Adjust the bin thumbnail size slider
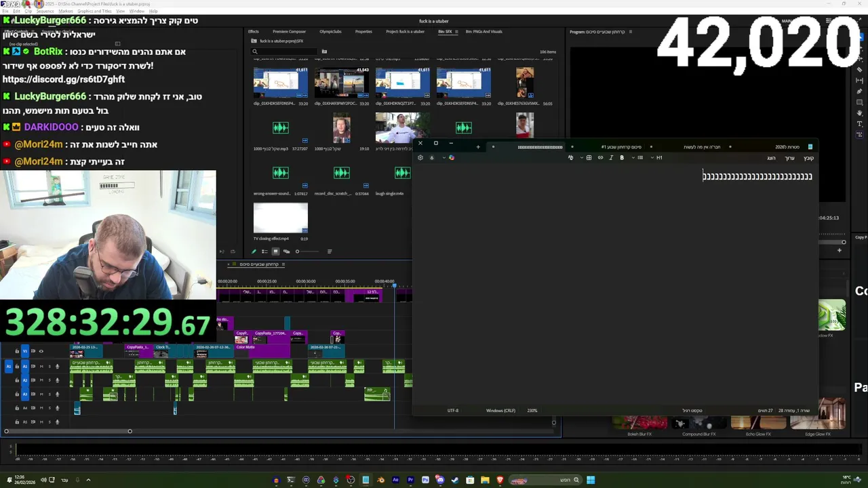868x488 pixels. click(x=307, y=251)
